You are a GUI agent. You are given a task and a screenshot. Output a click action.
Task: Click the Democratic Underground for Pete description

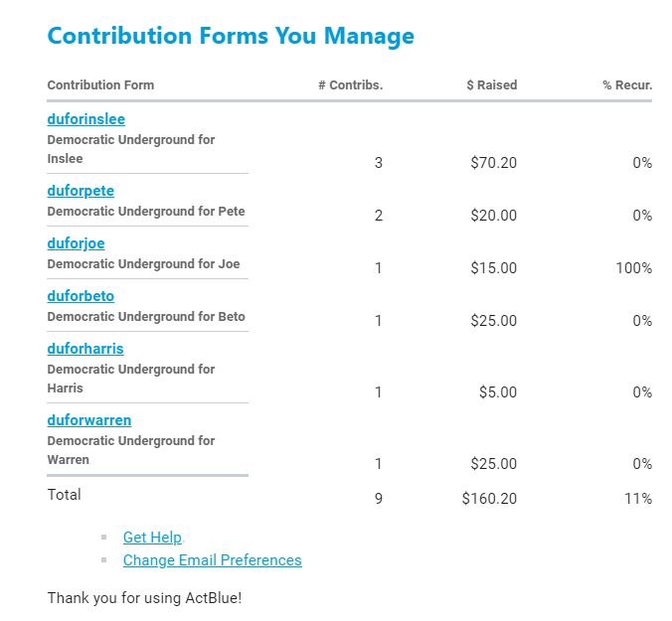pos(146,212)
